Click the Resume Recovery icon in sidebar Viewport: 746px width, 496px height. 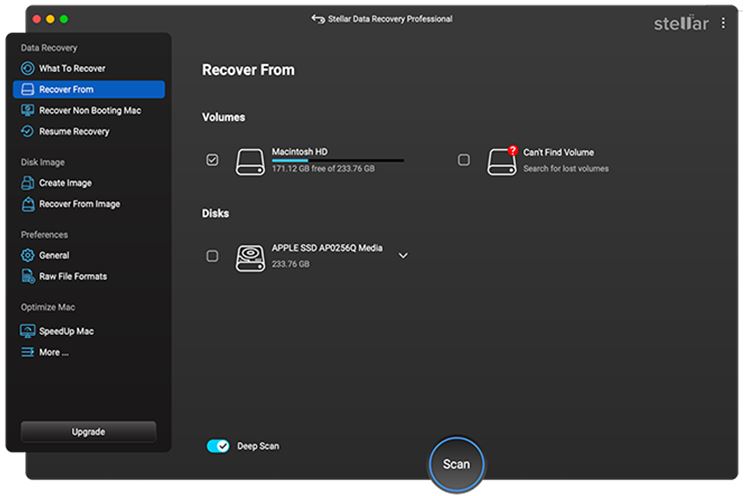click(28, 132)
